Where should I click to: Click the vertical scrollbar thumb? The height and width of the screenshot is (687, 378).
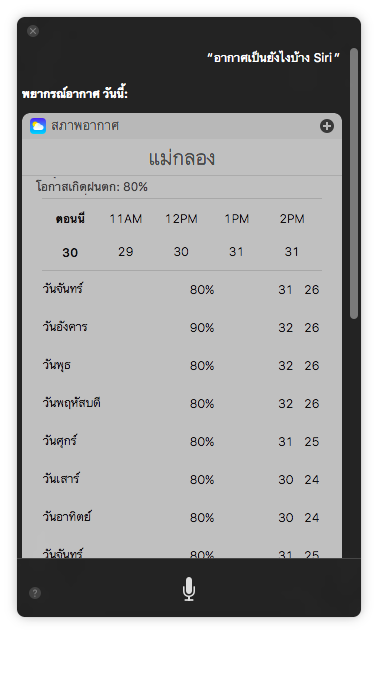354,183
